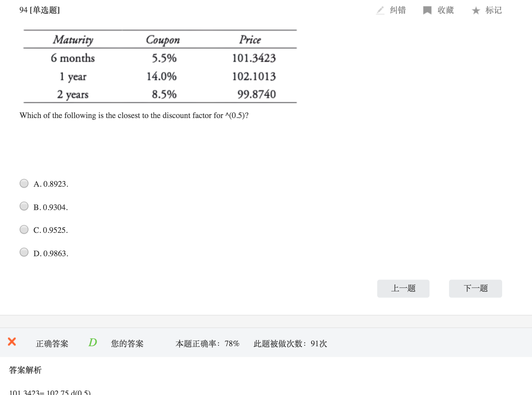Click the 本题正确率 78% statistic

[207, 344]
